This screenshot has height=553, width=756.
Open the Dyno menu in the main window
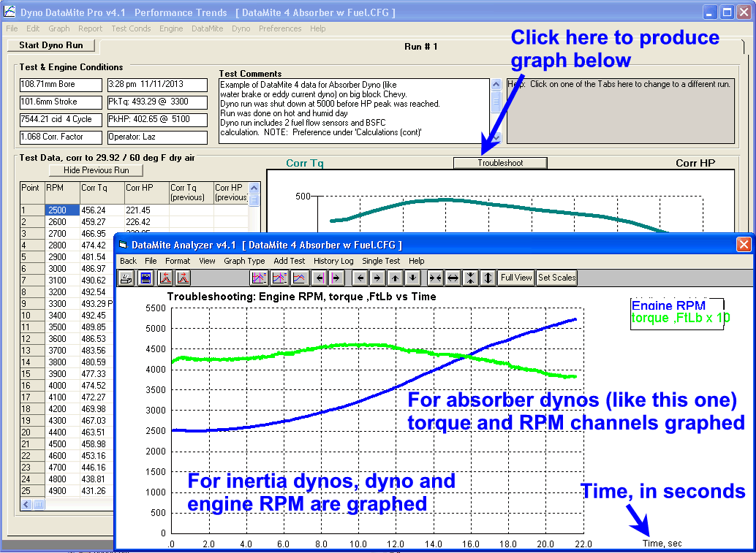point(241,28)
